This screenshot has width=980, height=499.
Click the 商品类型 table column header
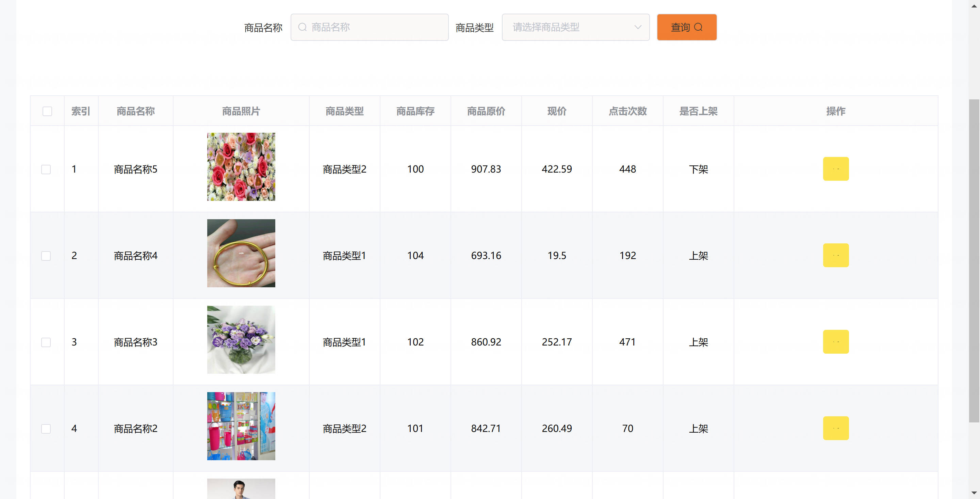(x=345, y=111)
